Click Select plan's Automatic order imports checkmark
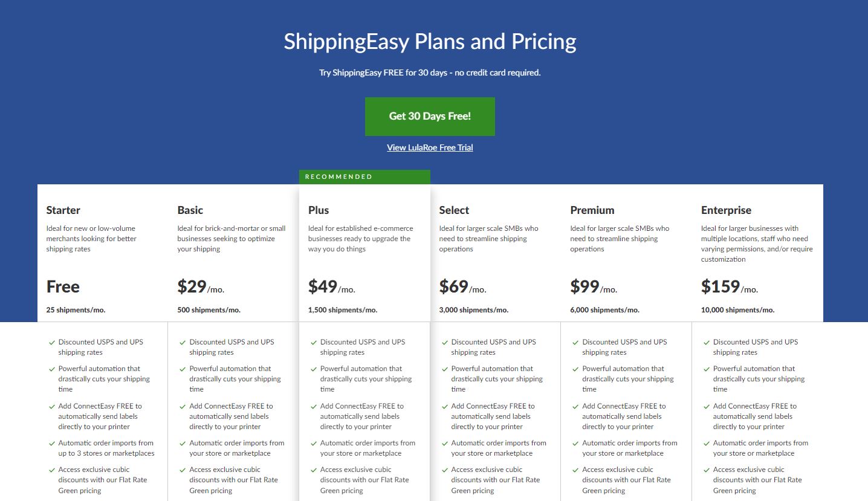Image resolution: width=868 pixels, height=501 pixels. tap(445, 444)
